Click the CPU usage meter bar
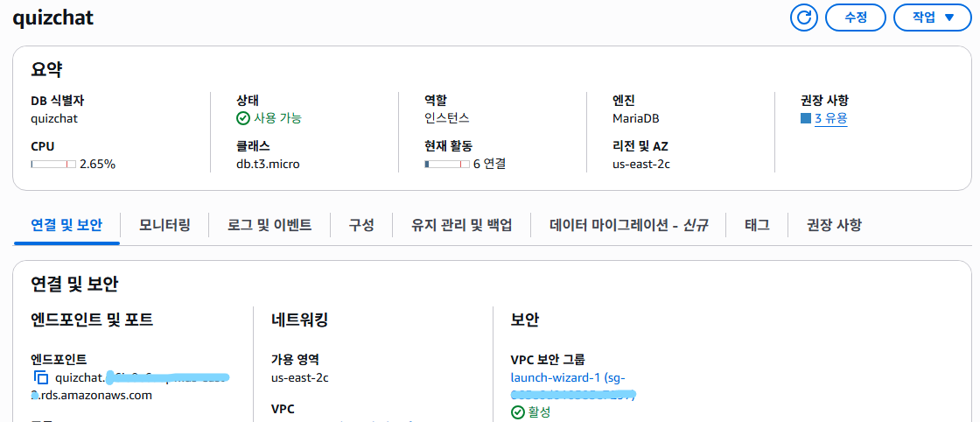Viewport: 980px width, 422px height. tap(53, 165)
